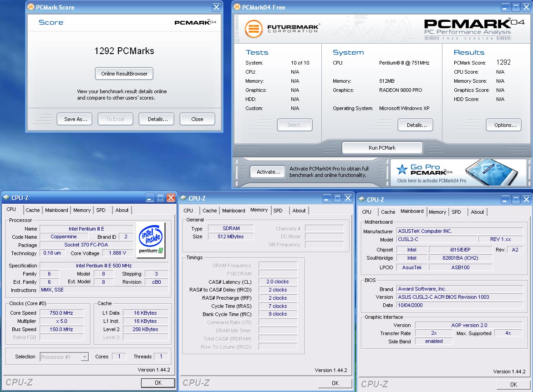Click the Futuremark orange logo icon
Viewport: 533px width, 392px height.
pos(254,29)
